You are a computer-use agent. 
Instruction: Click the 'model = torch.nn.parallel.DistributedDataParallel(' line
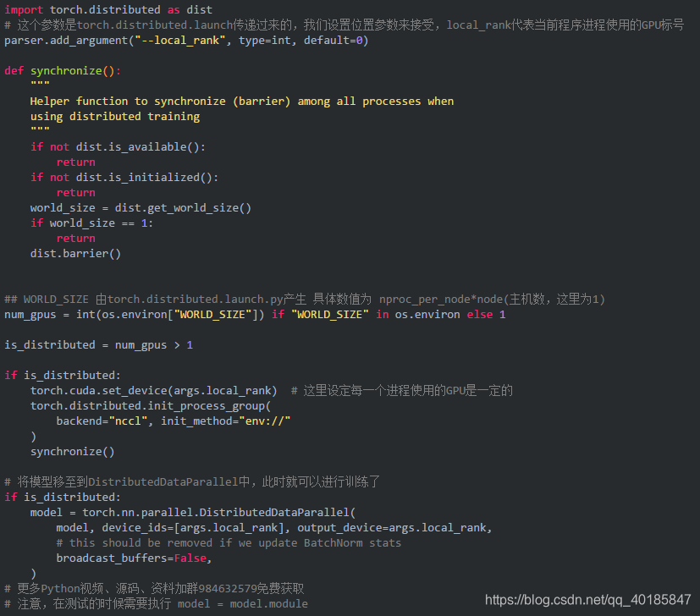tap(193, 513)
